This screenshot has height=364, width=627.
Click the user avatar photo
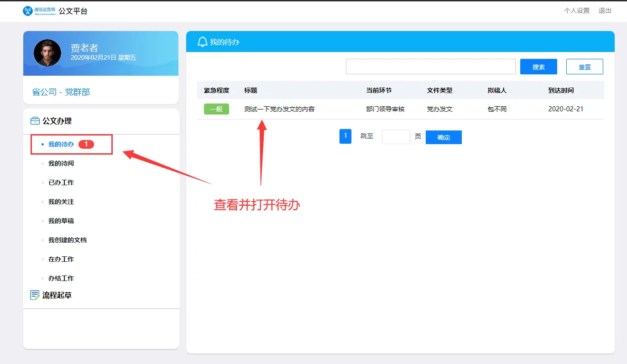coord(47,53)
